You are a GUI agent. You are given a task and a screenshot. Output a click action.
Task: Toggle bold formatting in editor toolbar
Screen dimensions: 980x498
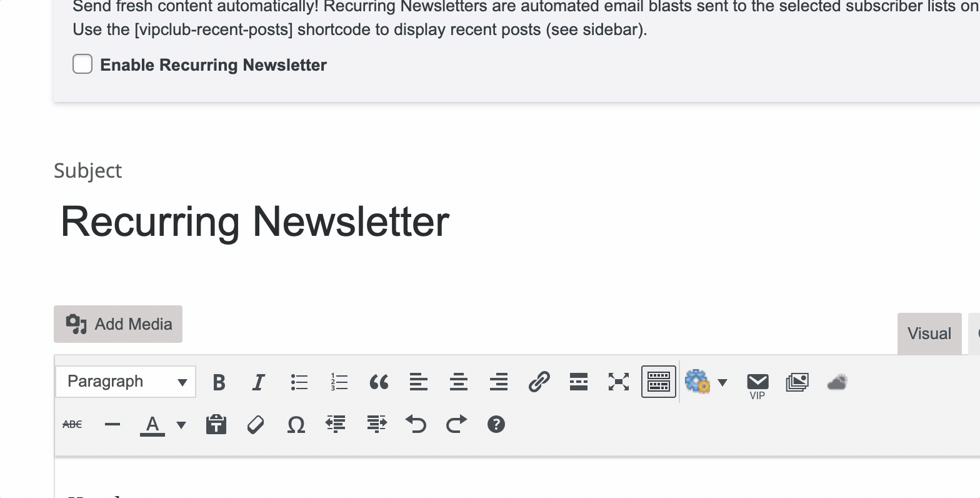point(219,382)
